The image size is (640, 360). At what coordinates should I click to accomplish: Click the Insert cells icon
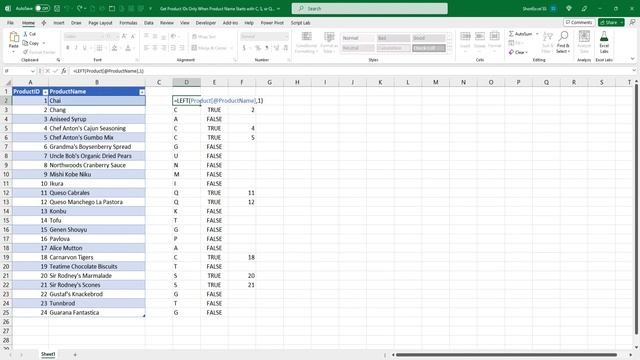pos(465,37)
